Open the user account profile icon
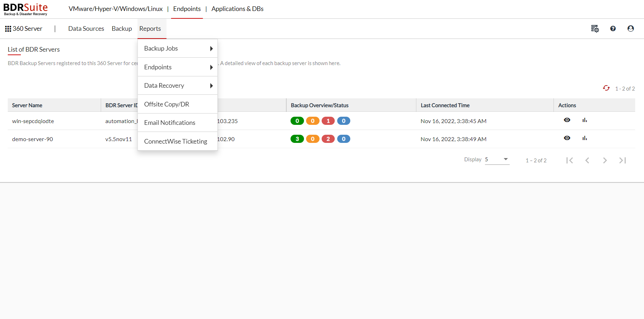The width and height of the screenshot is (644, 319). [x=631, y=29]
